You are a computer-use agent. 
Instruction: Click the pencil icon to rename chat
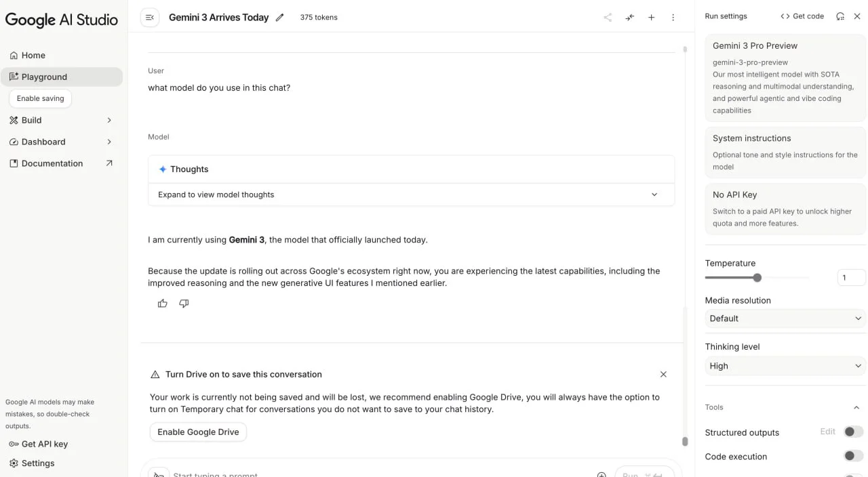[280, 18]
